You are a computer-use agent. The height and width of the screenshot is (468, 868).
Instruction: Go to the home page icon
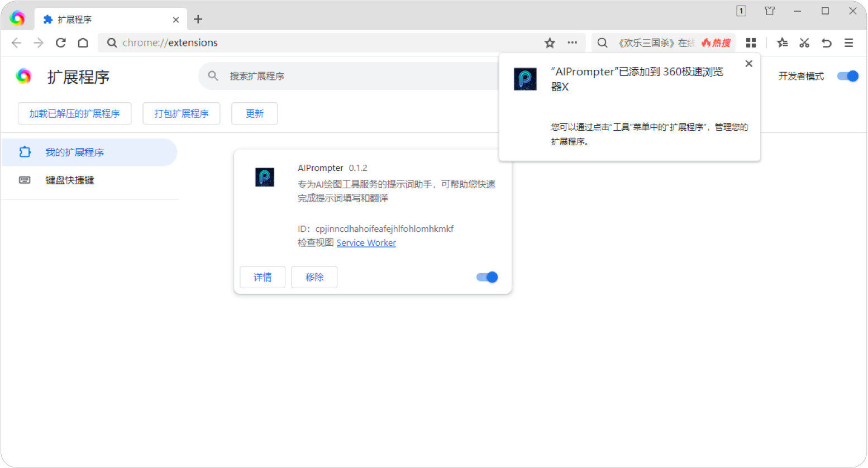tap(83, 43)
